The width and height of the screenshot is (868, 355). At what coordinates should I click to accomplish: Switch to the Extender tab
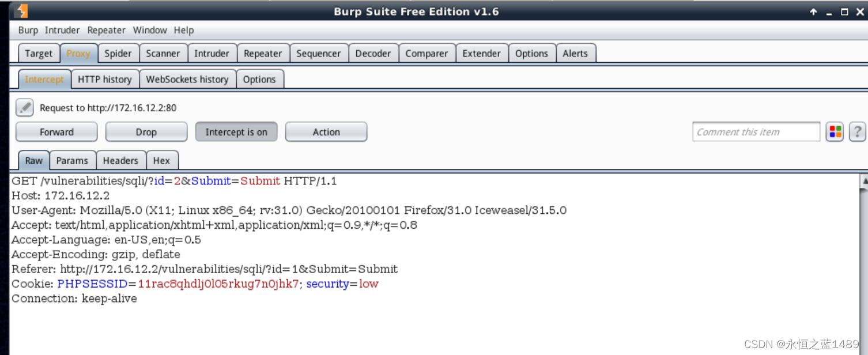coord(482,54)
